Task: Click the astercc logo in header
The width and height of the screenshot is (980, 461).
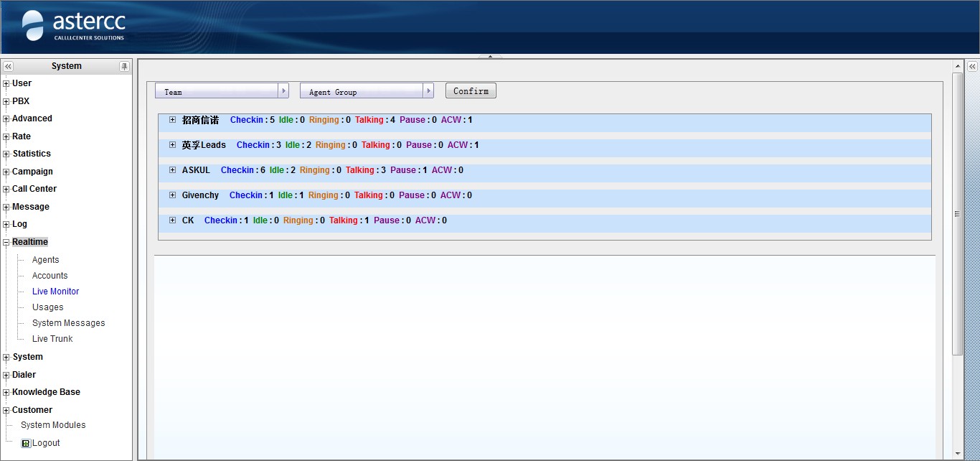Action: [74, 26]
